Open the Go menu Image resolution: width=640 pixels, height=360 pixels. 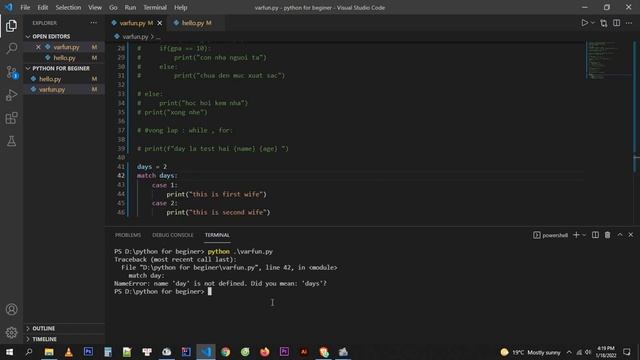113,7
